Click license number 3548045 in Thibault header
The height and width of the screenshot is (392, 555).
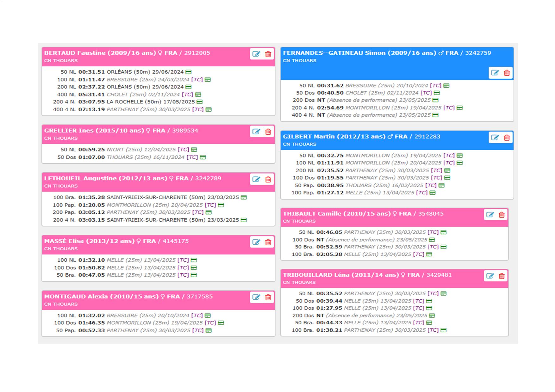tap(431, 214)
